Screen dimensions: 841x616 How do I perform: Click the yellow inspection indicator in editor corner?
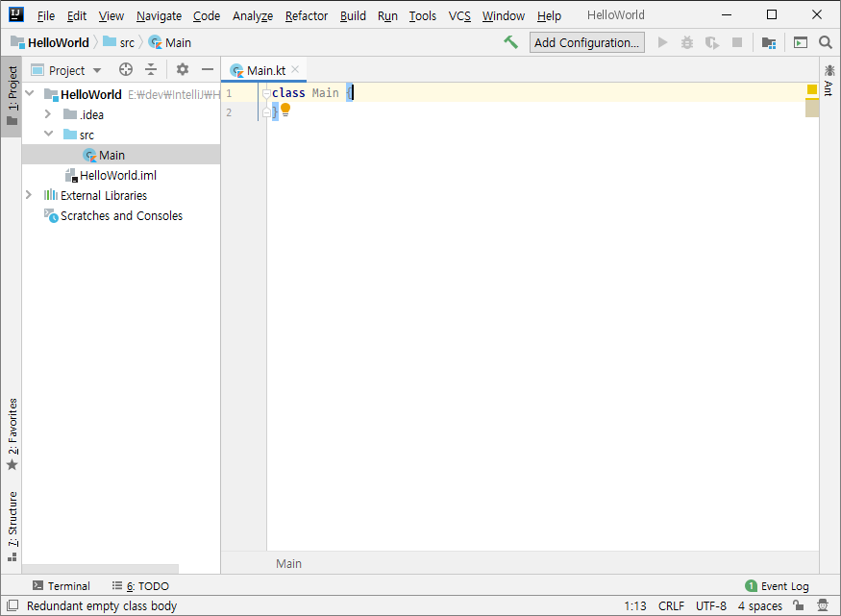[812, 89]
